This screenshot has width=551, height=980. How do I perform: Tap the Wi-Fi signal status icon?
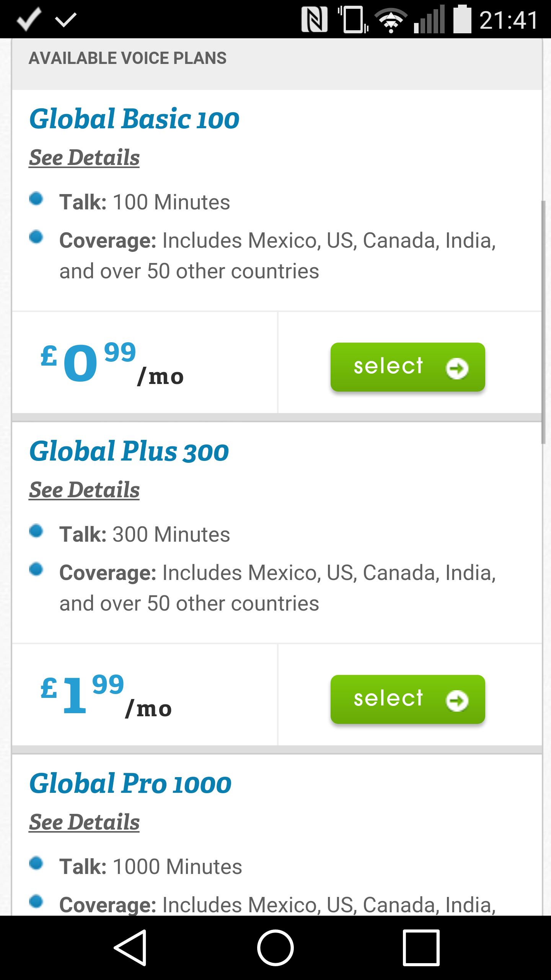pyautogui.click(x=391, y=21)
